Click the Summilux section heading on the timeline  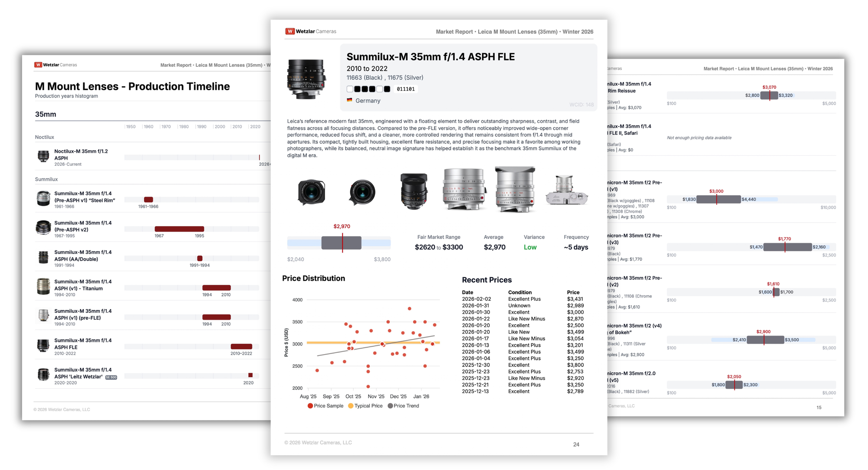click(46, 179)
